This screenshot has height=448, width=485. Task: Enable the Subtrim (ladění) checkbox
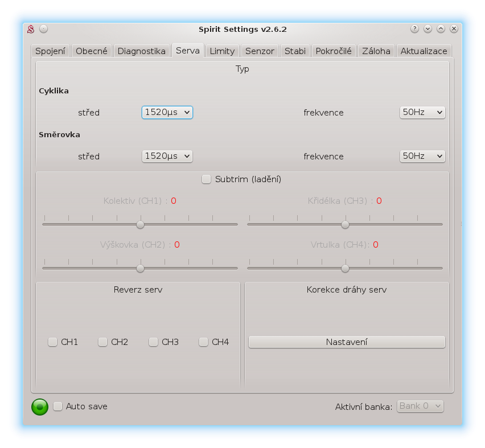207,179
